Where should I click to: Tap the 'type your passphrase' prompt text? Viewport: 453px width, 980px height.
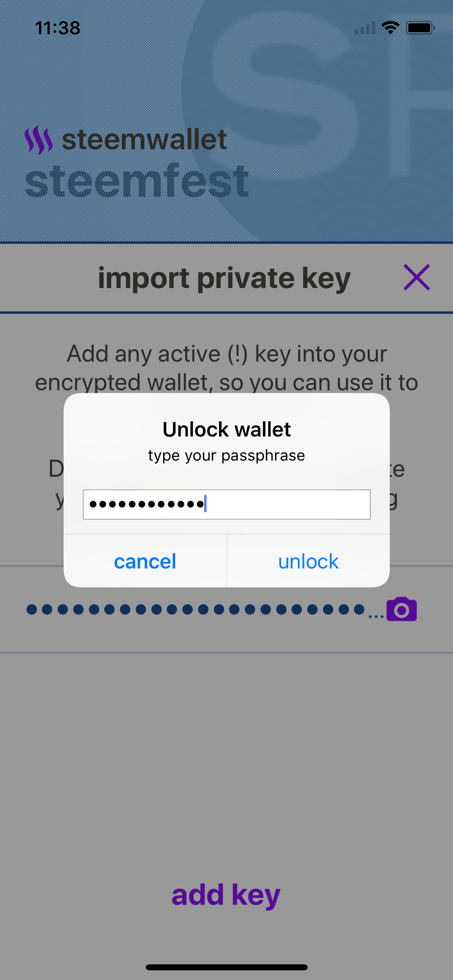[x=226, y=455]
